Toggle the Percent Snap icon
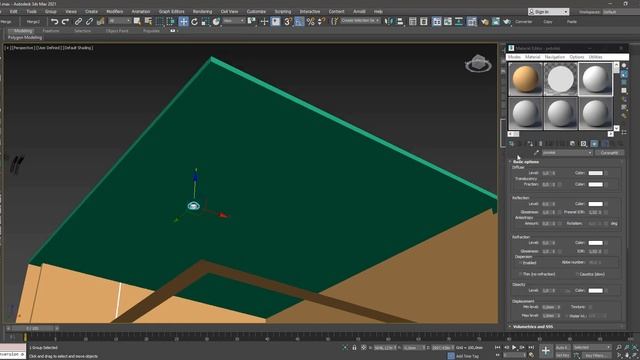640x360 pixels. [x=311, y=22]
